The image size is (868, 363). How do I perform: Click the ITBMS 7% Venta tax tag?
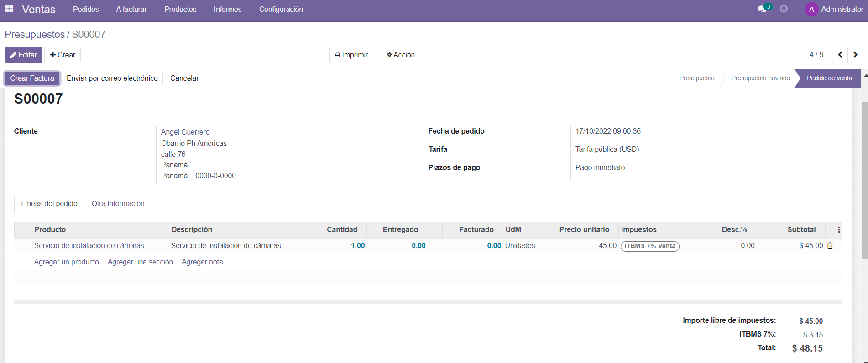coord(650,246)
